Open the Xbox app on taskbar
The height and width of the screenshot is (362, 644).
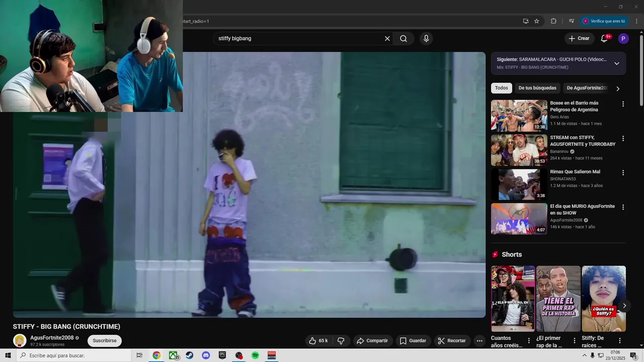[173, 355]
